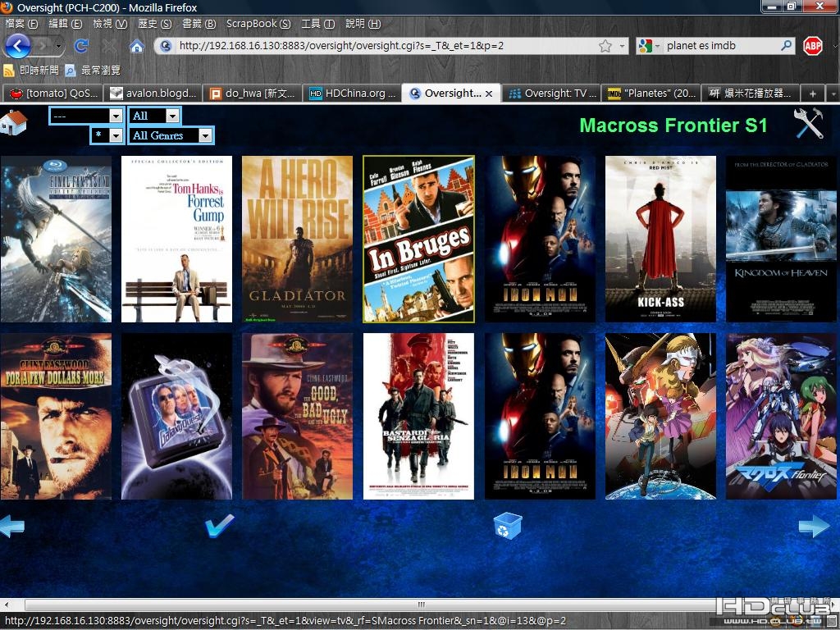Click the Oversight home house icon

coord(14,123)
